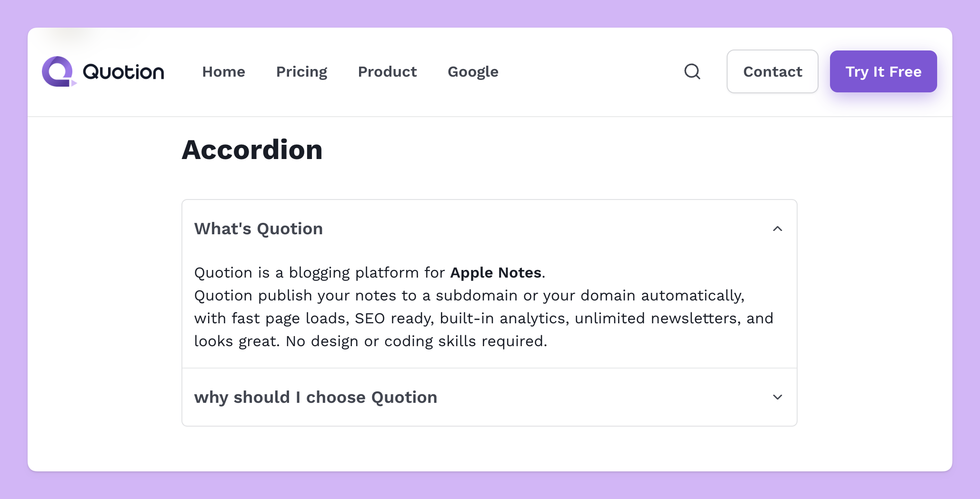This screenshot has width=980, height=499.
Task: Toggle the What's Quotion accordion title
Action: pos(259,229)
